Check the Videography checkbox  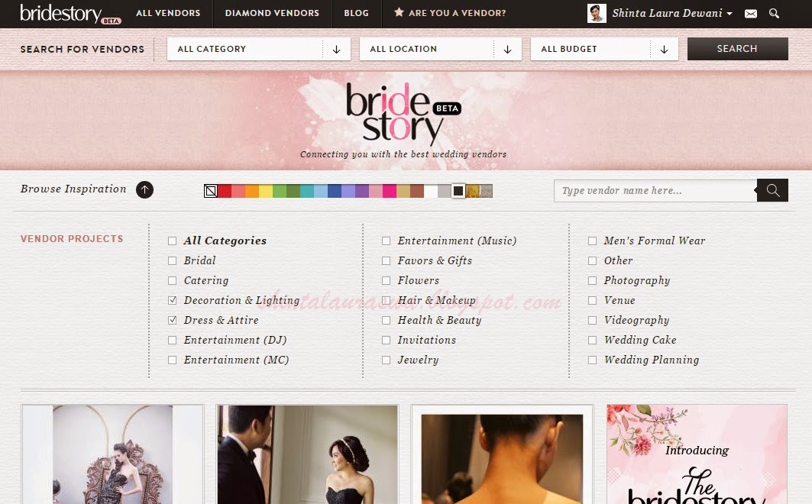(x=593, y=320)
